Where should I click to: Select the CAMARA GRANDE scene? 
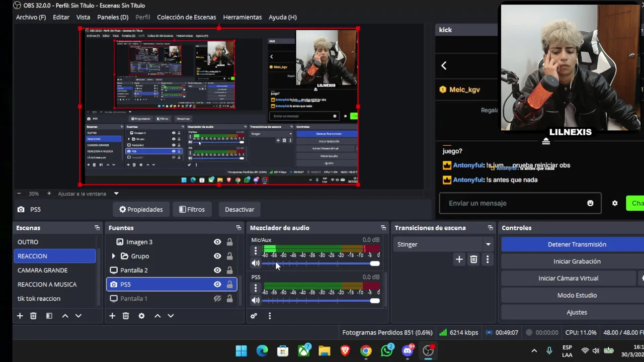click(55, 270)
